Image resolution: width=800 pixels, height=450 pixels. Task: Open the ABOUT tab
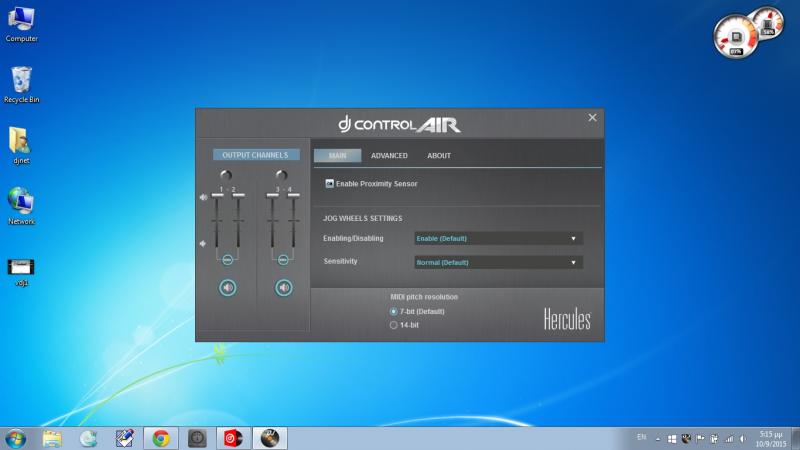pyautogui.click(x=439, y=156)
